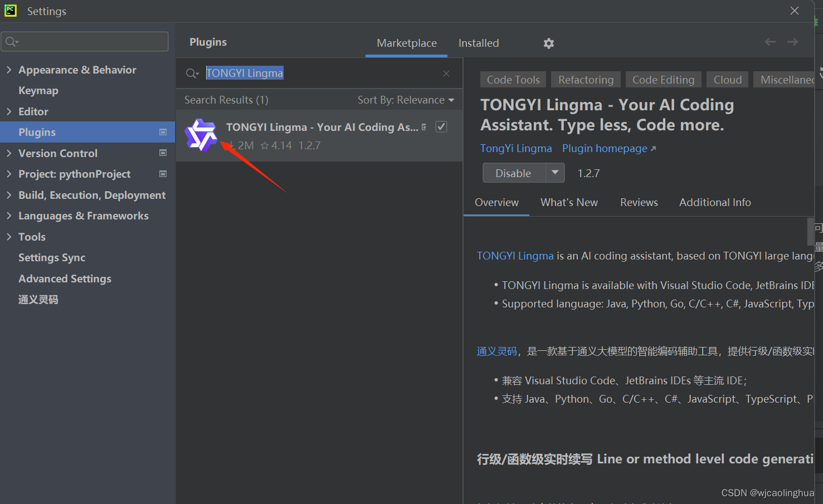823x504 pixels.
Task: Click the 2M downloads count text
Action: coord(246,145)
